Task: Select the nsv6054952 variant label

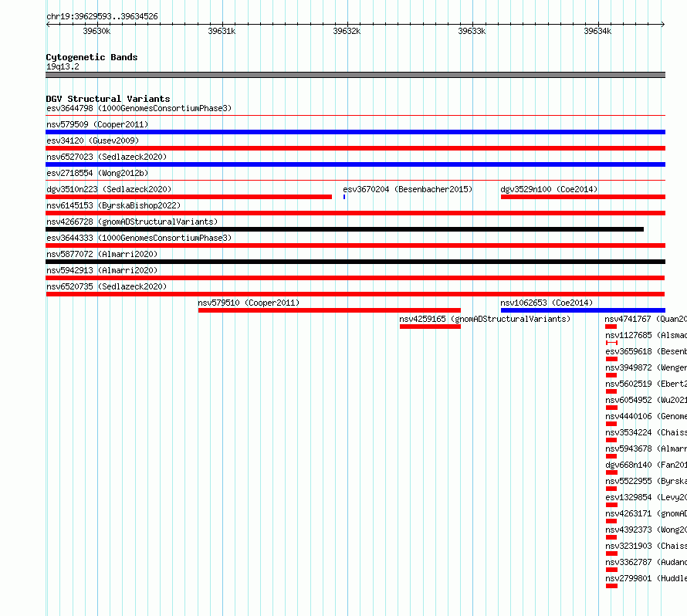Action: coord(646,400)
